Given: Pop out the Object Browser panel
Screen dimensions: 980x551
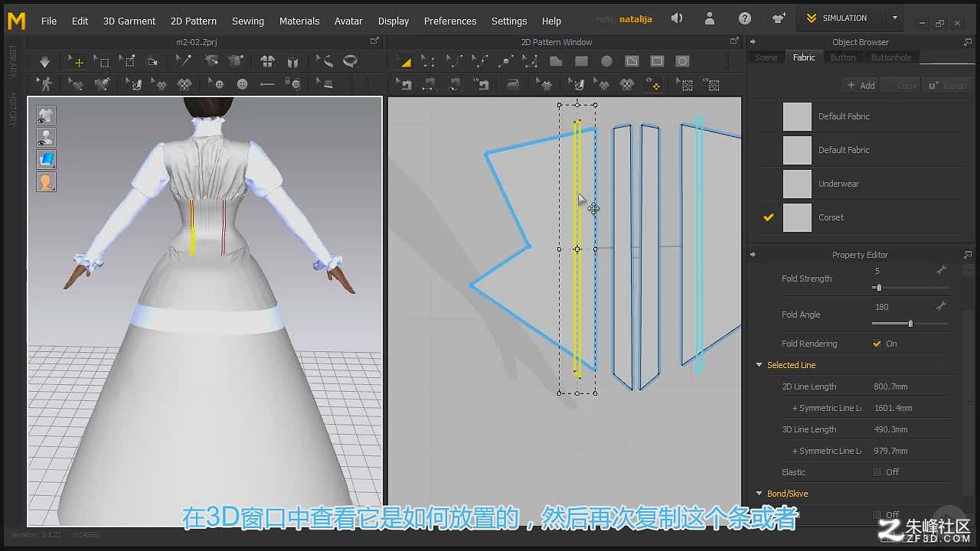Looking at the screenshot, I should tap(968, 42).
